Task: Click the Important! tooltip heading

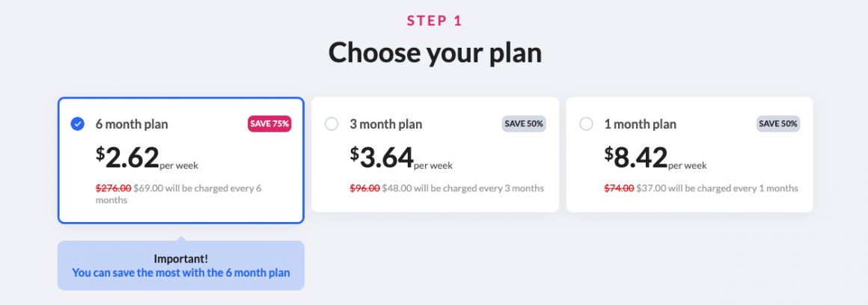Action: pyautogui.click(x=180, y=259)
